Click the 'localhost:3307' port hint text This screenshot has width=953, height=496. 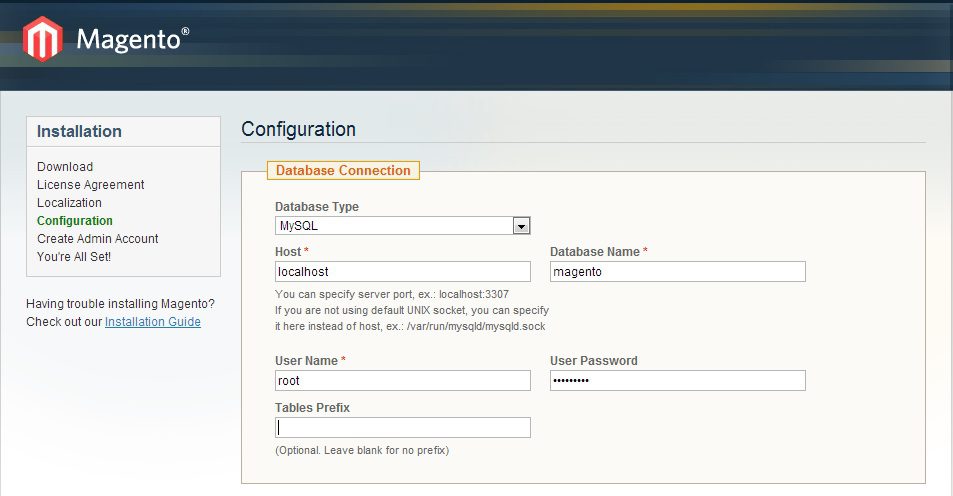(474, 294)
